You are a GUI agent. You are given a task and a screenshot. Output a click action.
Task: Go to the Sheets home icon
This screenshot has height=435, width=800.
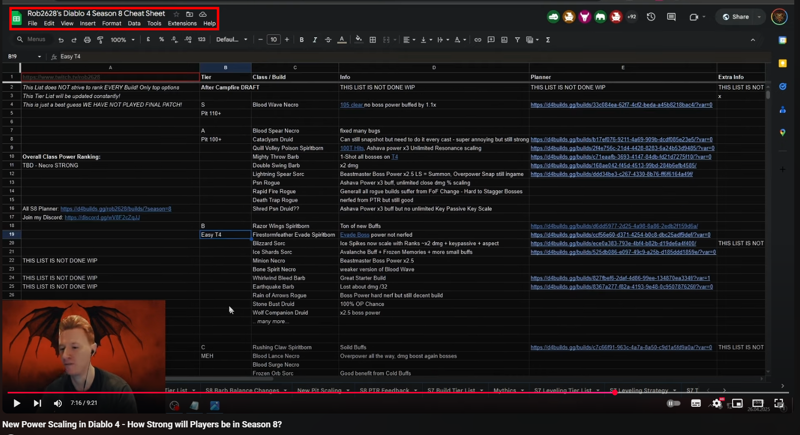pos(17,19)
